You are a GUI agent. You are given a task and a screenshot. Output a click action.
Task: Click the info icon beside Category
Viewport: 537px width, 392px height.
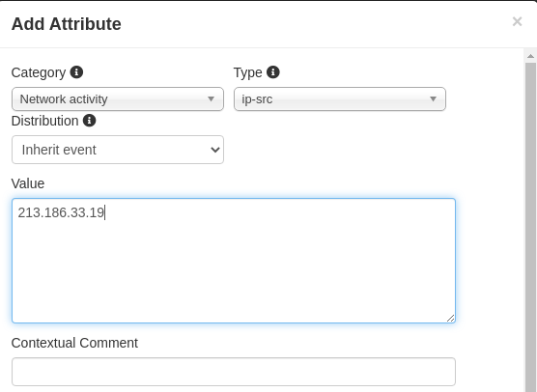[x=76, y=72]
